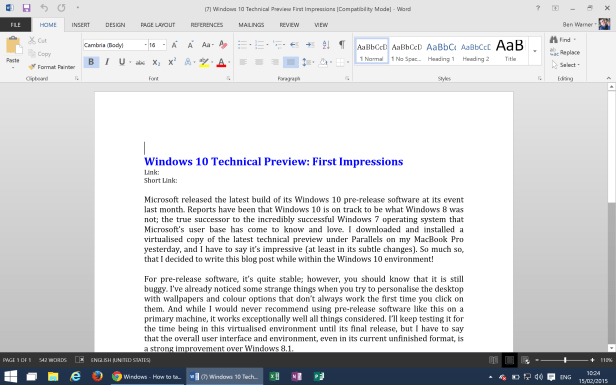The width and height of the screenshot is (616, 385).
Task: Open the Font dialog launcher
Action: [x=228, y=79]
